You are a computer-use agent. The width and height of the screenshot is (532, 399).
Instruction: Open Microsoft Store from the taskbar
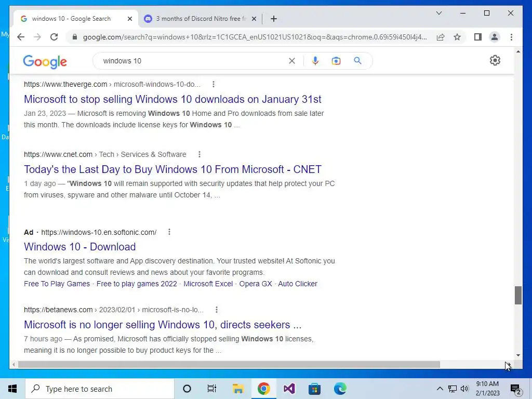click(x=314, y=389)
